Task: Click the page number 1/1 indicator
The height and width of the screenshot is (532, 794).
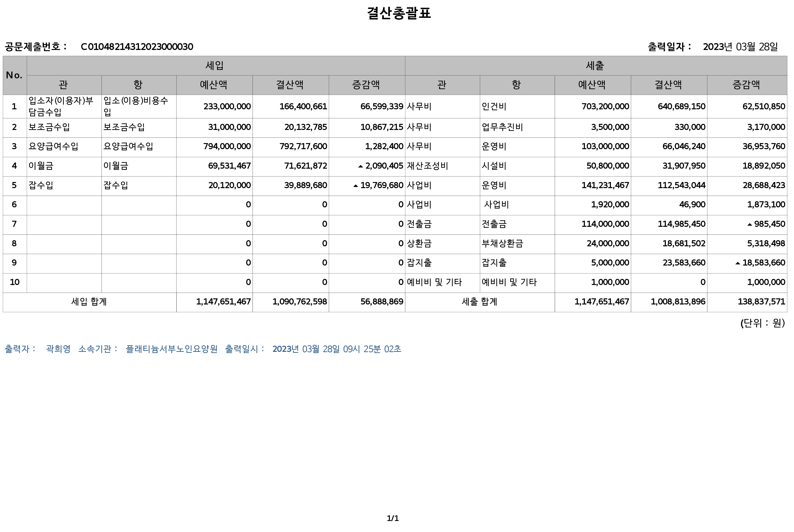Action: tap(393, 518)
